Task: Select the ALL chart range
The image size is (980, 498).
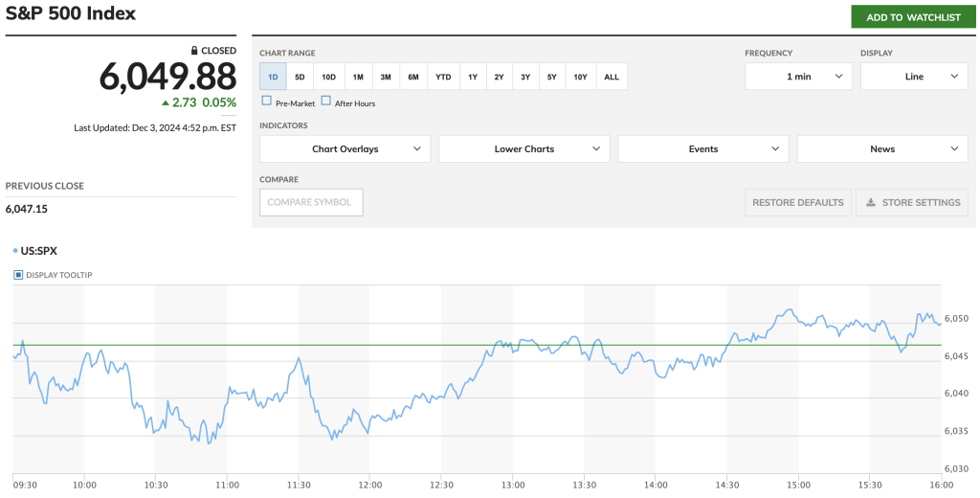Action: coord(612,77)
